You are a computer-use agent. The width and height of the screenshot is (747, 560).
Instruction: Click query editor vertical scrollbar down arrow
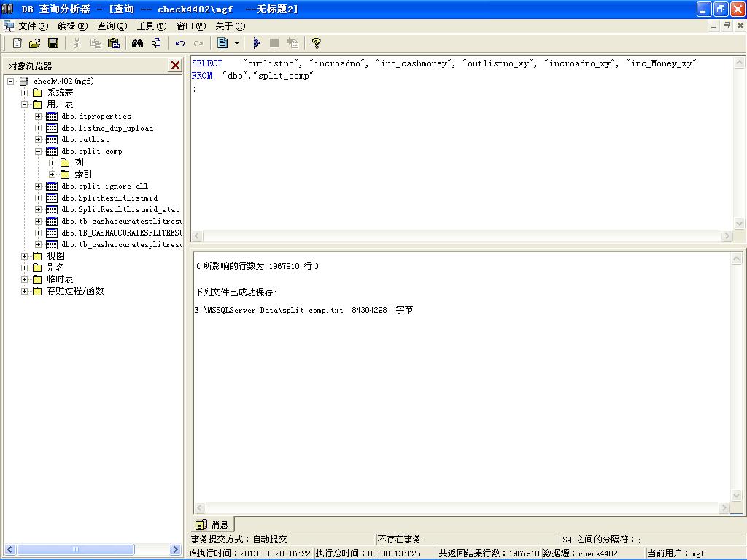click(740, 223)
